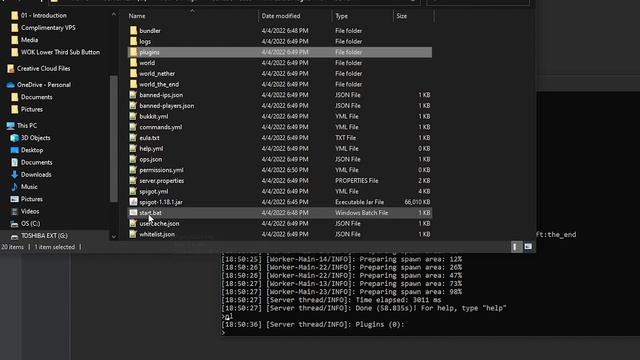Click the TOSHIBA EXT drive icon
This screenshot has height=360, width=640.
point(15,236)
